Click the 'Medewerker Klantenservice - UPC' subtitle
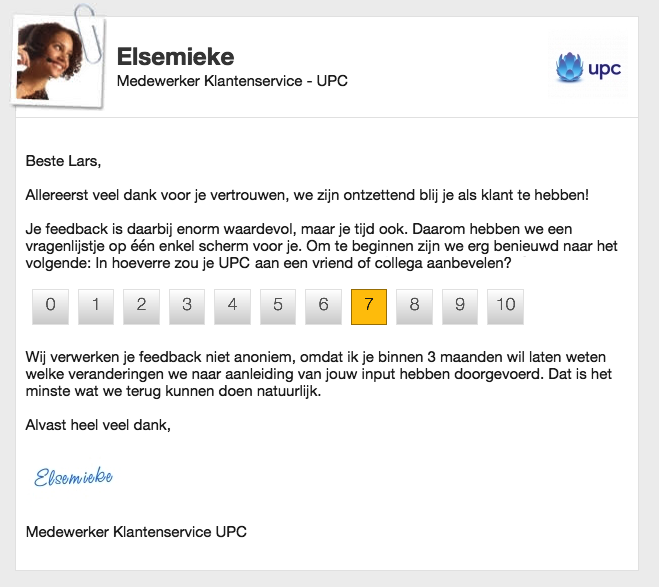The width and height of the screenshot is (659, 587). click(x=232, y=81)
